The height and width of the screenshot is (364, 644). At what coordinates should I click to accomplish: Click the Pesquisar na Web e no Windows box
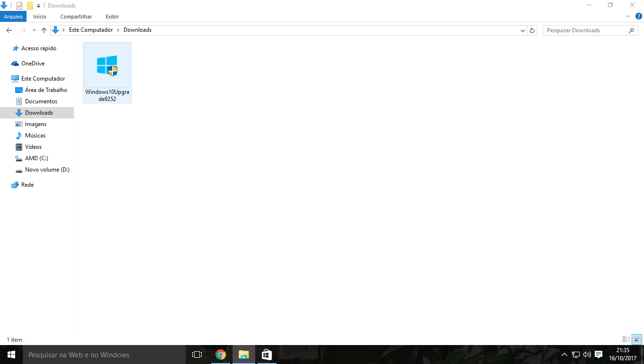pos(104,355)
